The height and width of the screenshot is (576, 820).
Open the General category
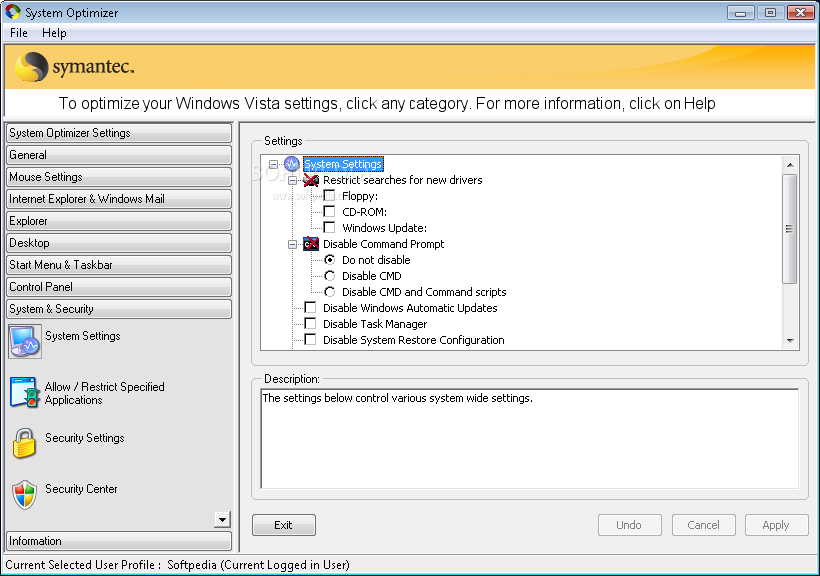pos(119,155)
